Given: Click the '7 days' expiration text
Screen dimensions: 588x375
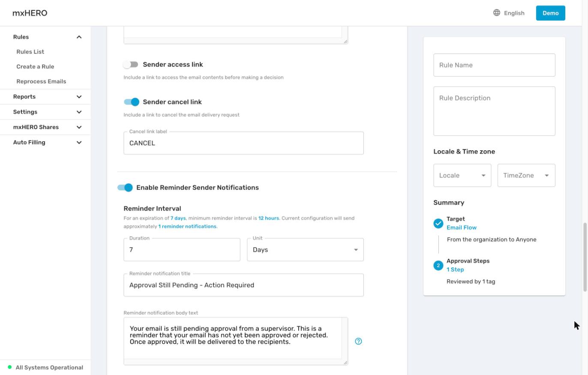Looking at the screenshot, I should pos(178,218).
